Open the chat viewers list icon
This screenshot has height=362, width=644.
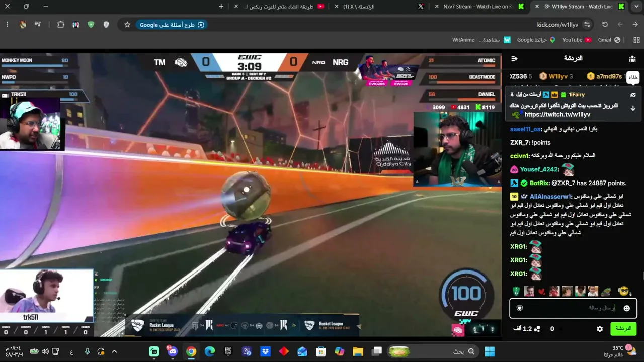coord(632,59)
